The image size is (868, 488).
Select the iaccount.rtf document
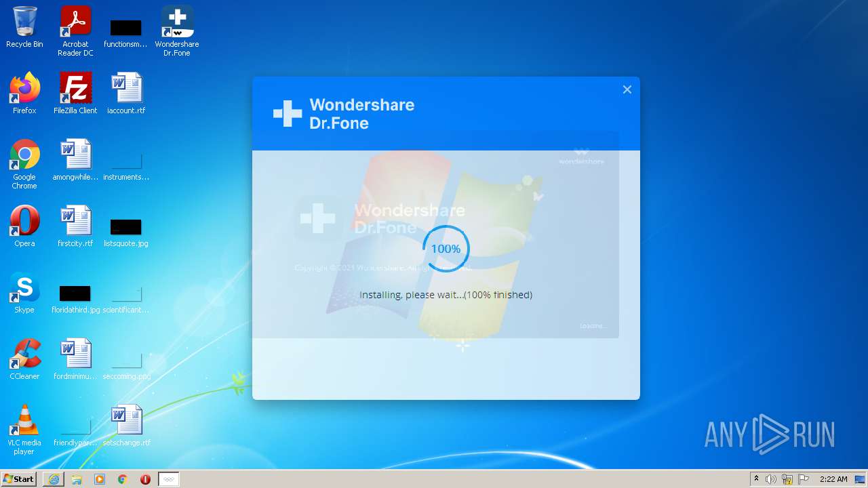pos(126,94)
